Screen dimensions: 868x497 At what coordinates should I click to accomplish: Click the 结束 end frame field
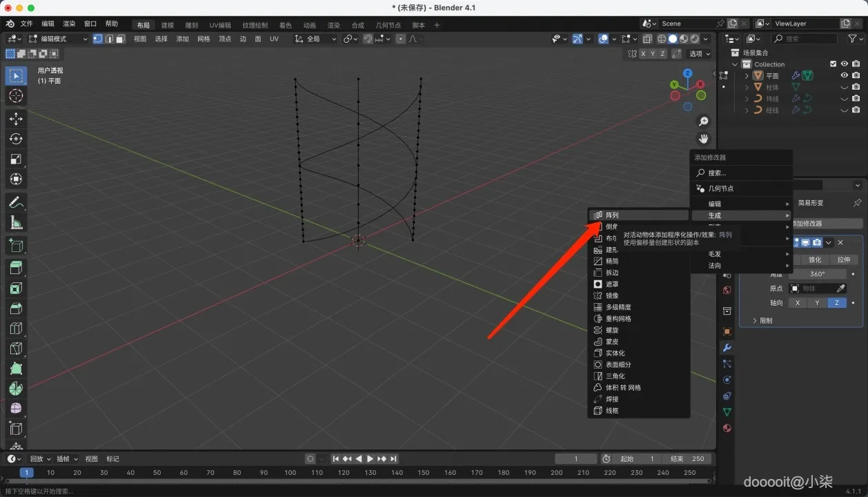pyautogui.click(x=687, y=459)
